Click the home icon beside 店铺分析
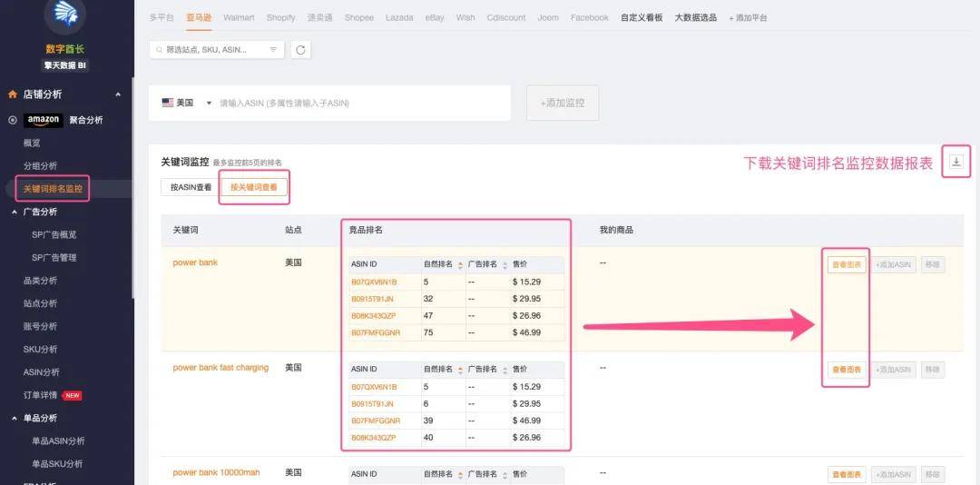 tap(12, 94)
